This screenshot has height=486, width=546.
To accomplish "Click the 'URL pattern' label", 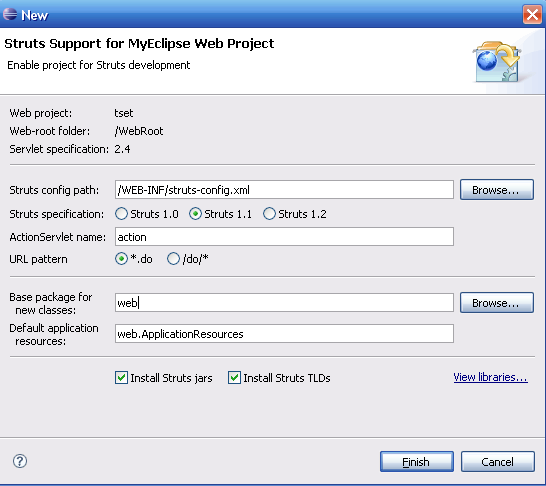I will (x=38, y=259).
